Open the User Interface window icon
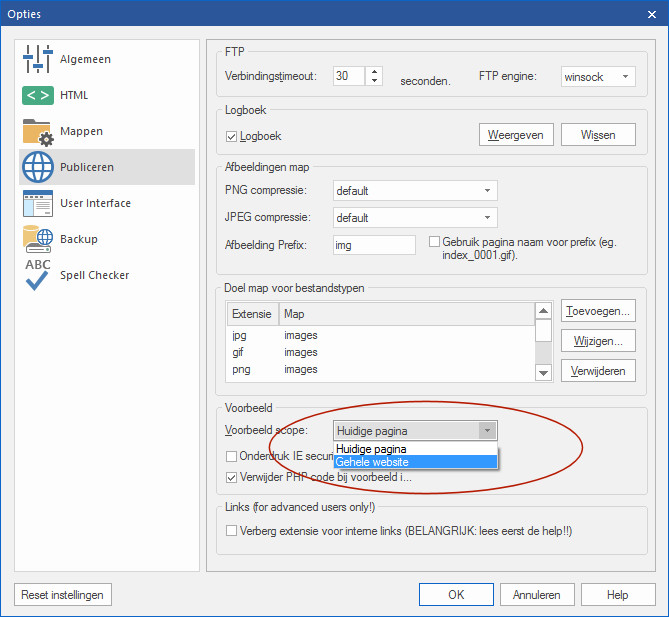 (x=38, y=204)
